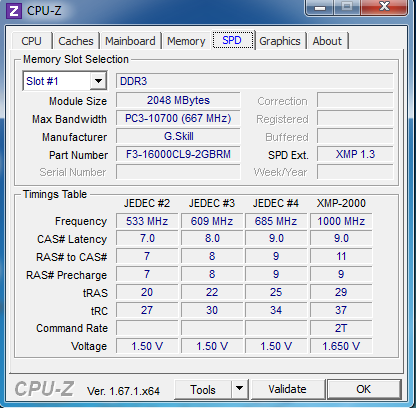This screenshot has width=416, height=408.
Task: Click the Tools button
Action: pos(203,389)
